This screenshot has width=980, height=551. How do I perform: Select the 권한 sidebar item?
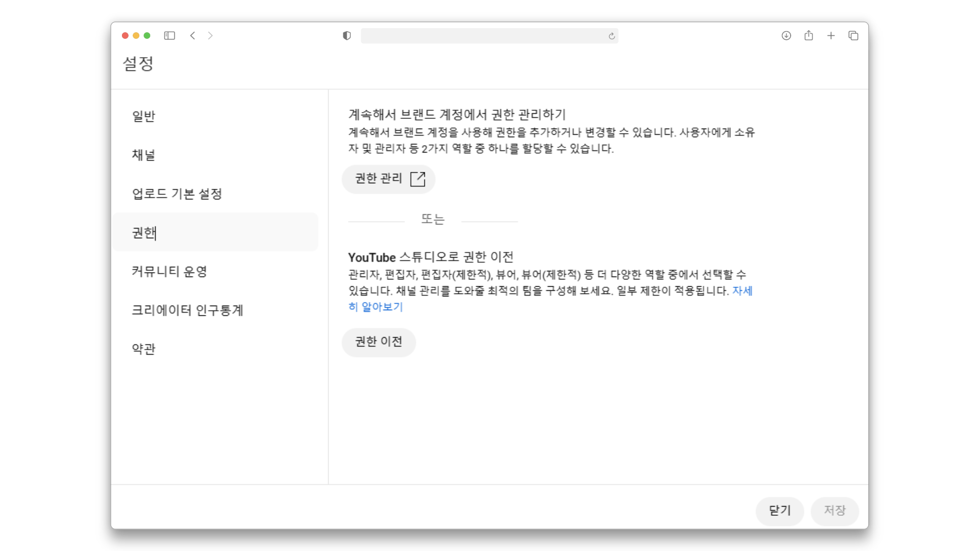144,233
